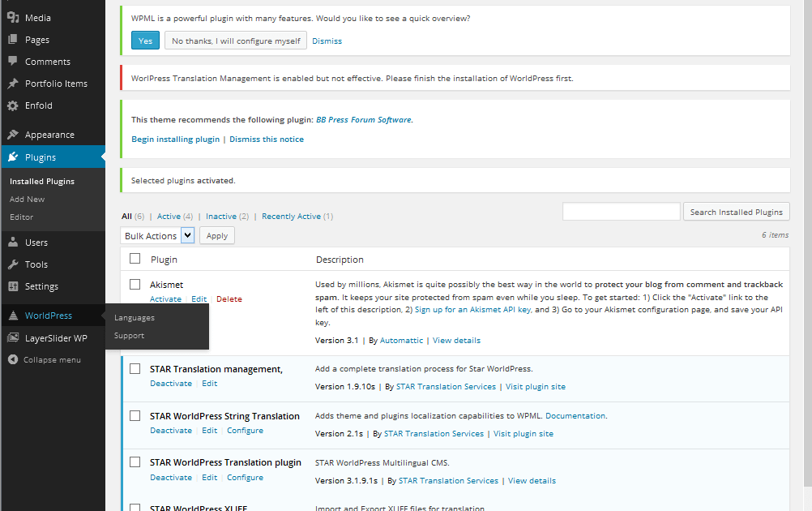Configure STAR WorldPress Translation plugin

[x=245, y=477]
